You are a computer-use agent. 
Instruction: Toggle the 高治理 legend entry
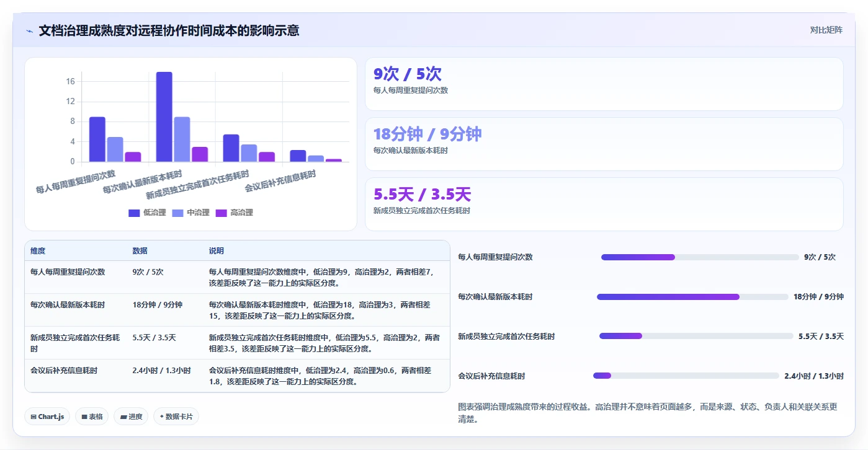[234, 213]
